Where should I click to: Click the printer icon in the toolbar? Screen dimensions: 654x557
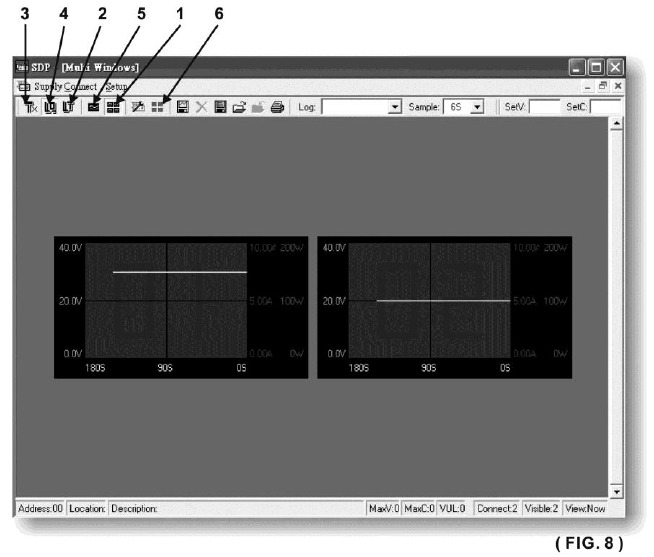278,106
